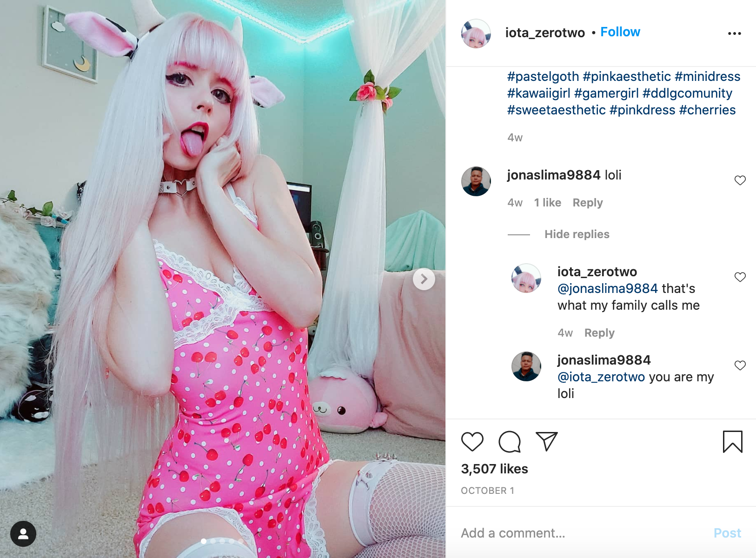View 3,507 likes list
This screenshot has width=756, height=558.
[494, 469]
